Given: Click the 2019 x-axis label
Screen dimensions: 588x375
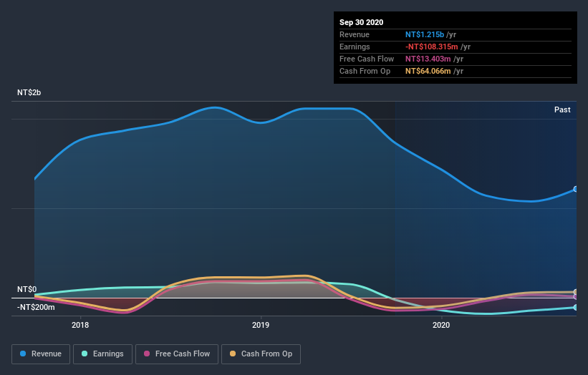Looking at the screenshot, I should pyautogui.click(x=261, y=325).
